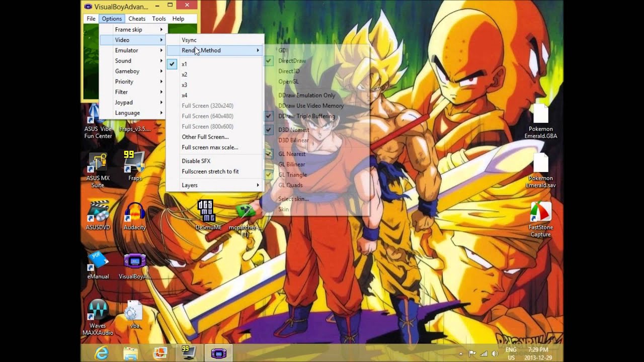Expand the Sound submenu

[x=132, y=61]
